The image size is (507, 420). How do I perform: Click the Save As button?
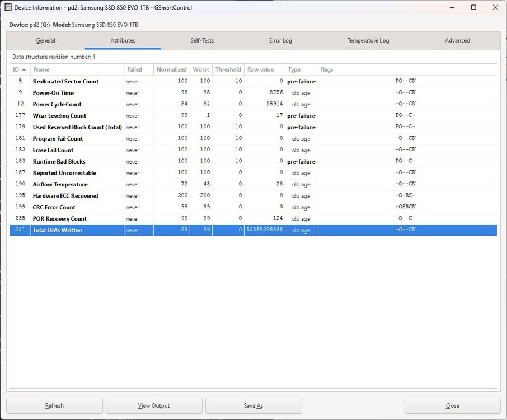point(253,406)
